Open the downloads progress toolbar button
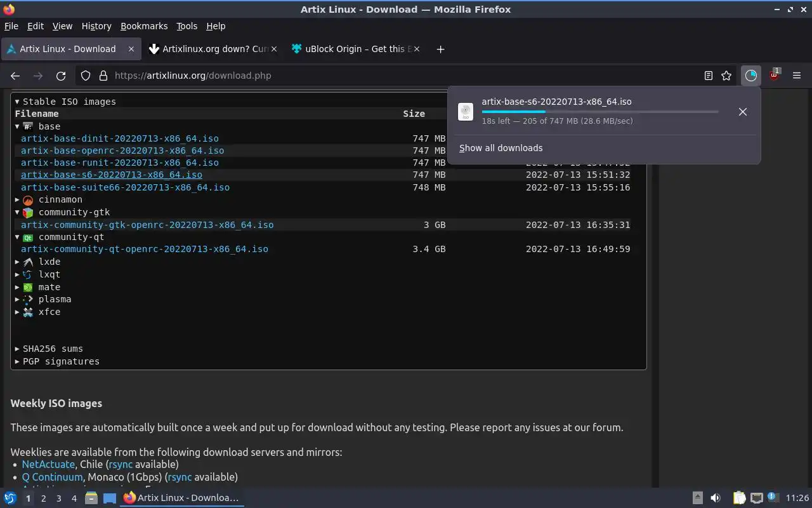This screenshot has height=508, width=812. point(751,76)
